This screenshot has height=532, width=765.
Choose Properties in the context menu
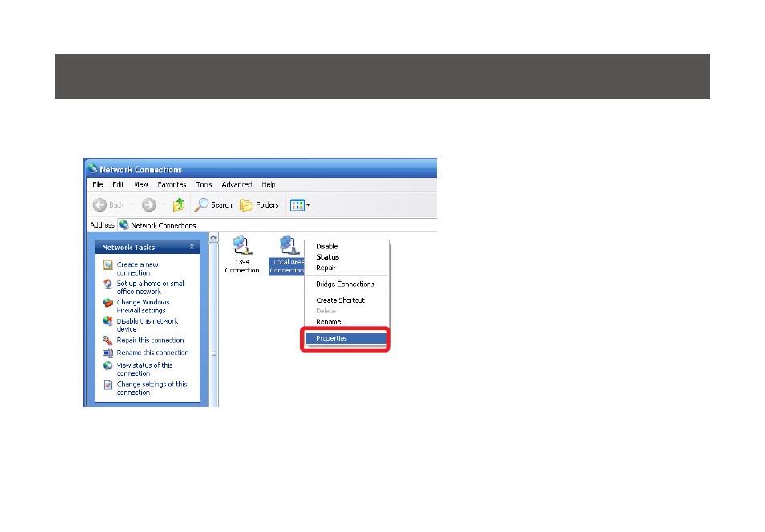[x=346, y=338]
